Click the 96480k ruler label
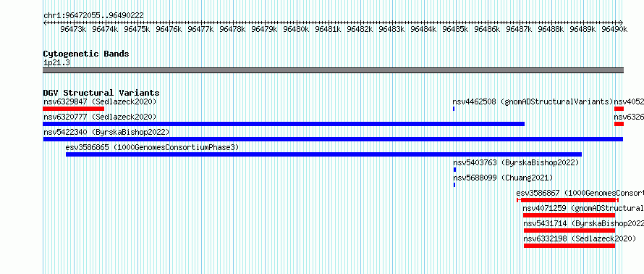 pyautogui.click(x=296, y=29)
